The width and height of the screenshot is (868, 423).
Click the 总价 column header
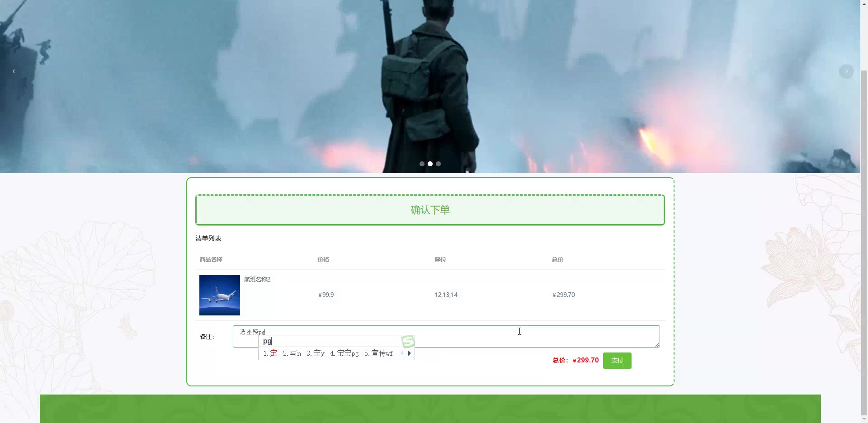pyautogui.click(x=557, y=259)
